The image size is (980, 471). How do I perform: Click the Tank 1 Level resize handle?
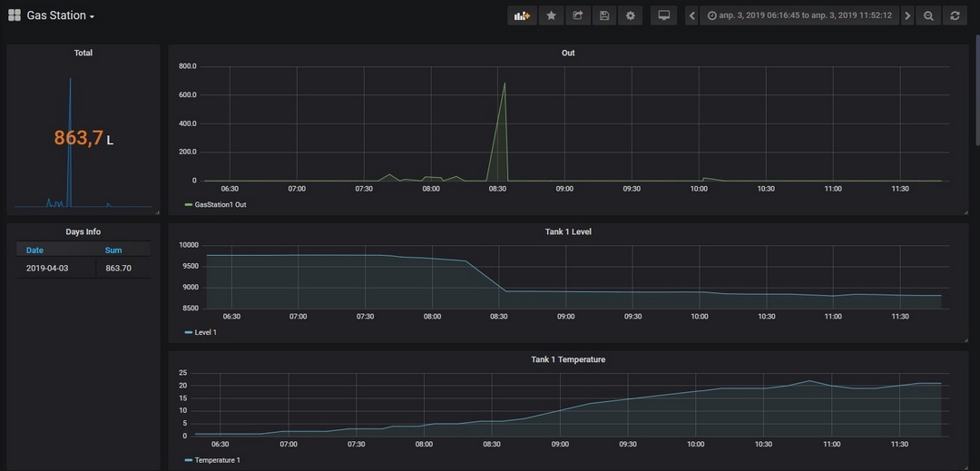965,339
